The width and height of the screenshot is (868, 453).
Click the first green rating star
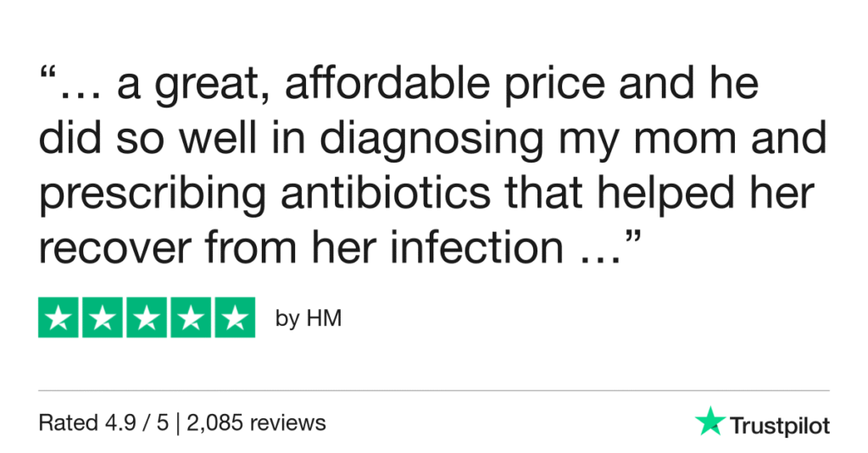59,318
